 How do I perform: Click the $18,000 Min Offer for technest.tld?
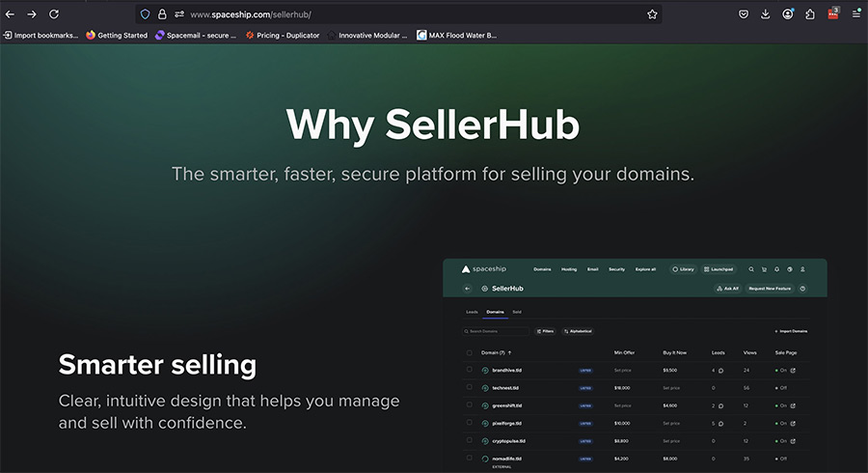622,388
